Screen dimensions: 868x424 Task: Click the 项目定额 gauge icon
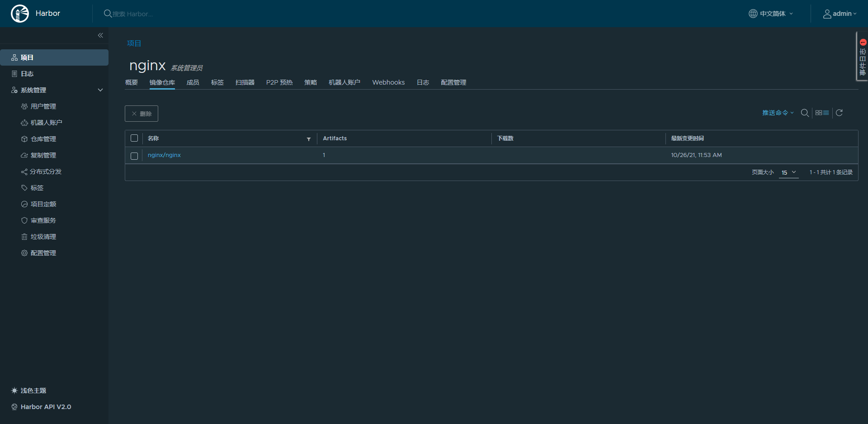[24, 204]
